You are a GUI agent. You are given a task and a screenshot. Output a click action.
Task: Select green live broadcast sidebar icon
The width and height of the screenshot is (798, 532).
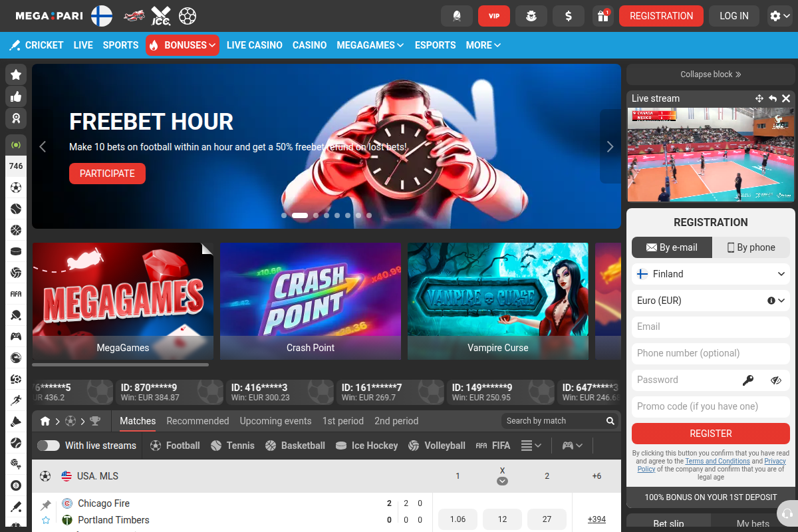pyautogui.click(x=16, y=144)
